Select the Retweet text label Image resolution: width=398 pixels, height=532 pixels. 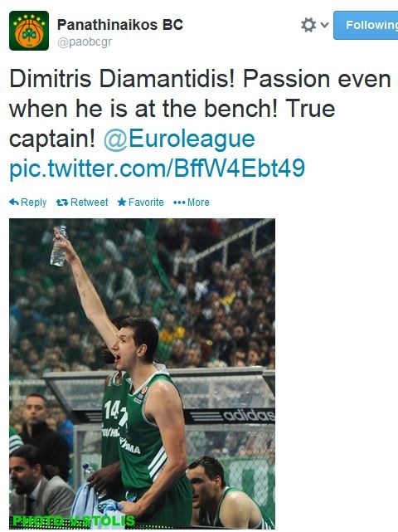[90, 203]
